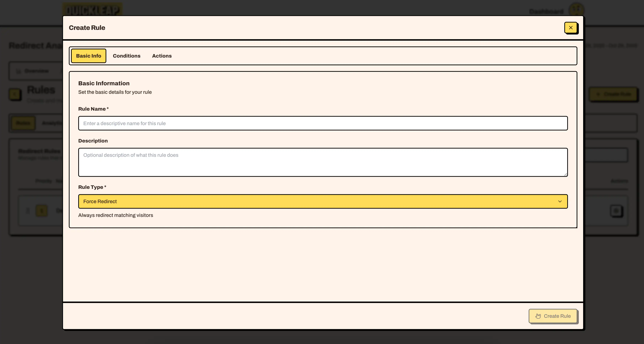
Task: Click the Create Rule button at the bottom
Action: pos(553,316)
